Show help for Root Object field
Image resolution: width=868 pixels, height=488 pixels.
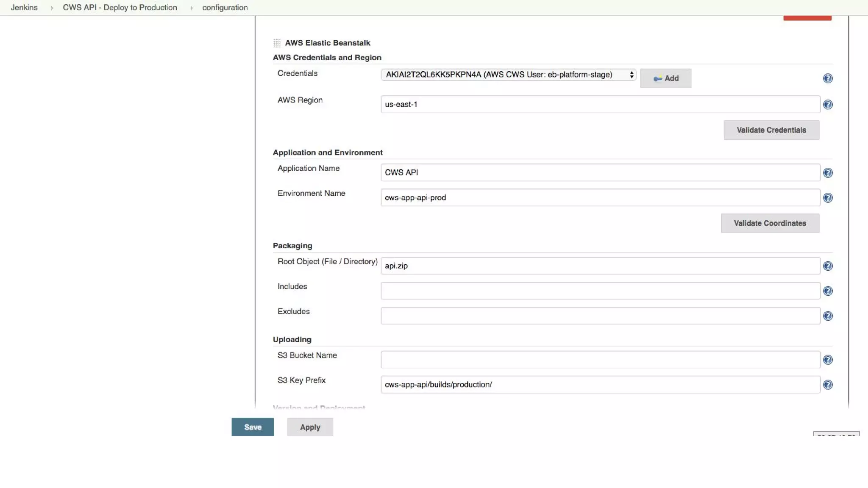(827, 266)
